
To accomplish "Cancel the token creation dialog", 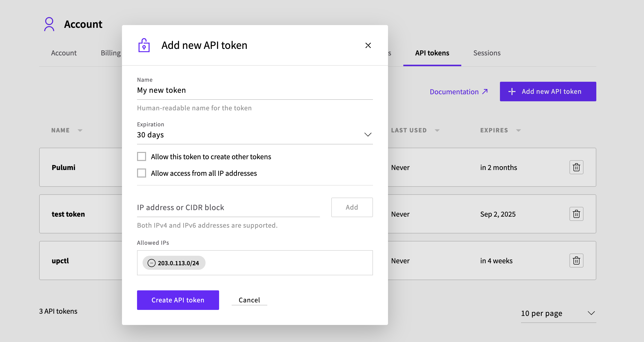I will 249,300.
